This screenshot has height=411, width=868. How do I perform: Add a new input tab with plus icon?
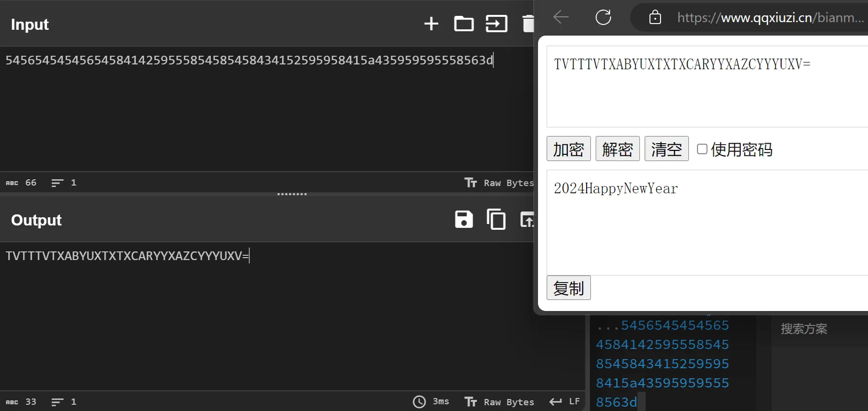tap(431, 24)
